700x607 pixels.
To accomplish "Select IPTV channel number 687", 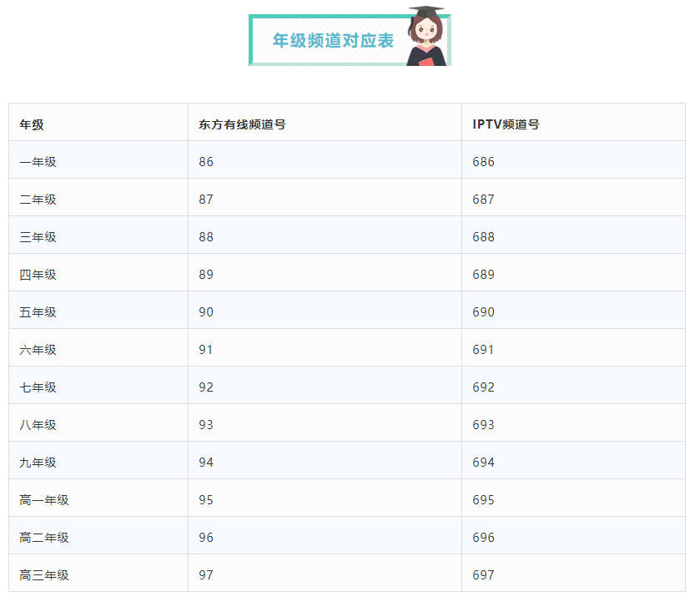I will point(483,200).
